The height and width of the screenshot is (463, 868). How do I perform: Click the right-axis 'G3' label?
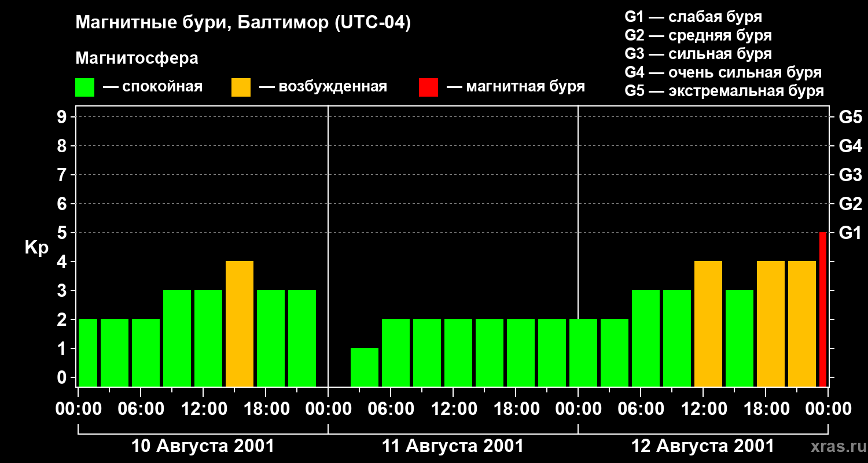click(x=850, y=175)
